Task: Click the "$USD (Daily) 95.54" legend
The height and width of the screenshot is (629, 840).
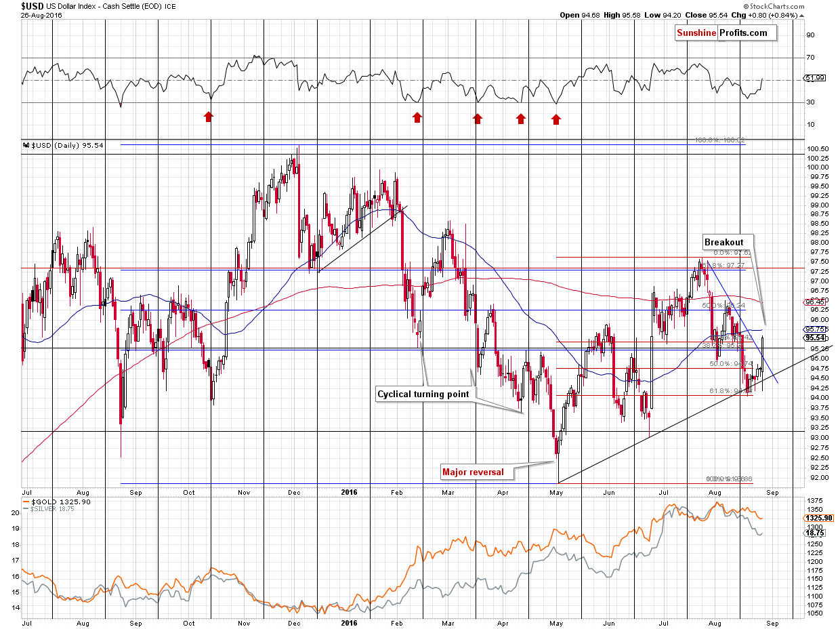Action: point(62,145)
